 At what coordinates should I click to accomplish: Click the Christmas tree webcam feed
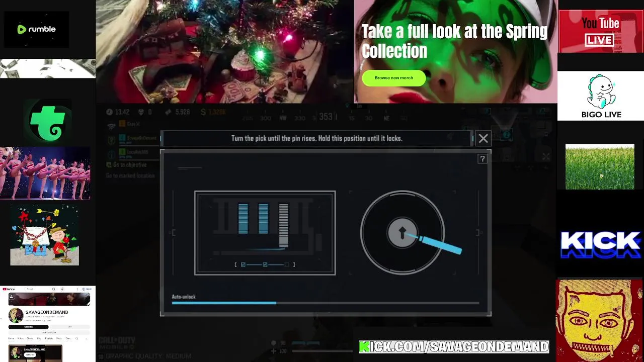point(225,51)
